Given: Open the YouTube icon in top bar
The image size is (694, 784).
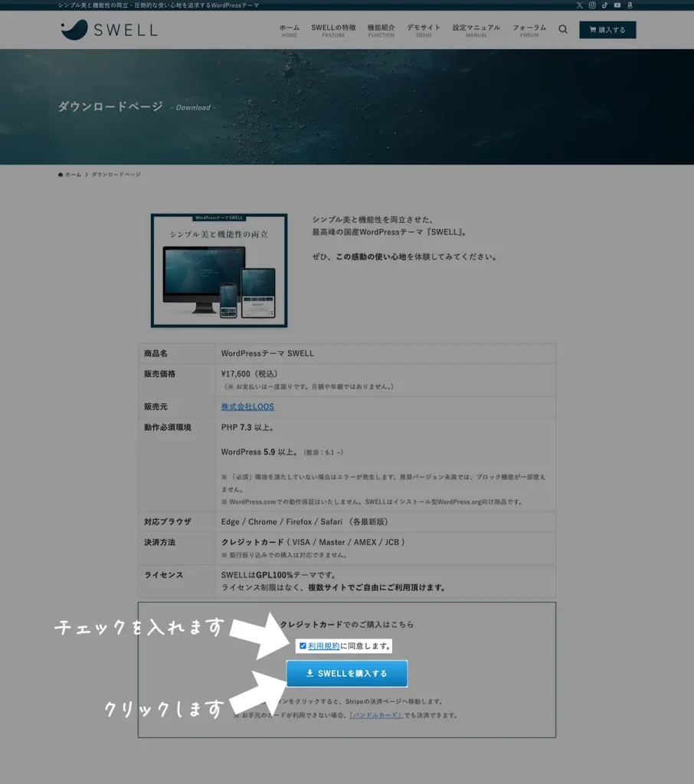Looking at the screenshot, I should pos(617,5).
